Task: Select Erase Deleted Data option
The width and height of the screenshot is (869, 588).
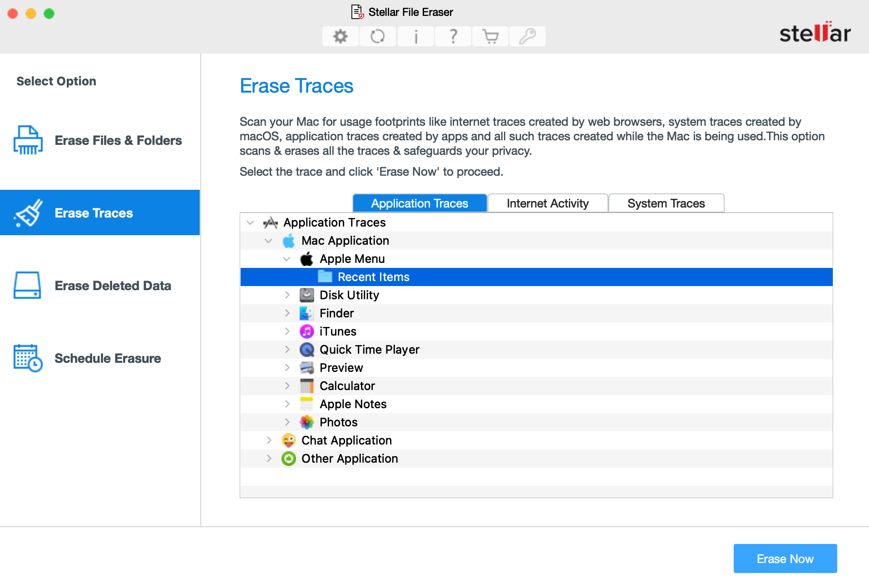Action: point(100,286)
